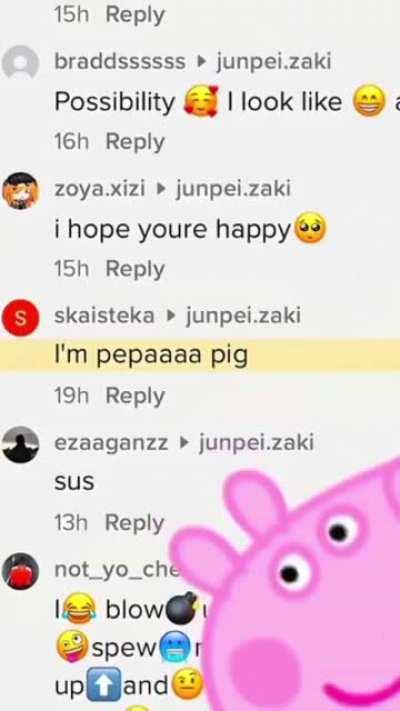Tap zoya.xizi profile picture
Screen dimensions: 400x711
20,190
